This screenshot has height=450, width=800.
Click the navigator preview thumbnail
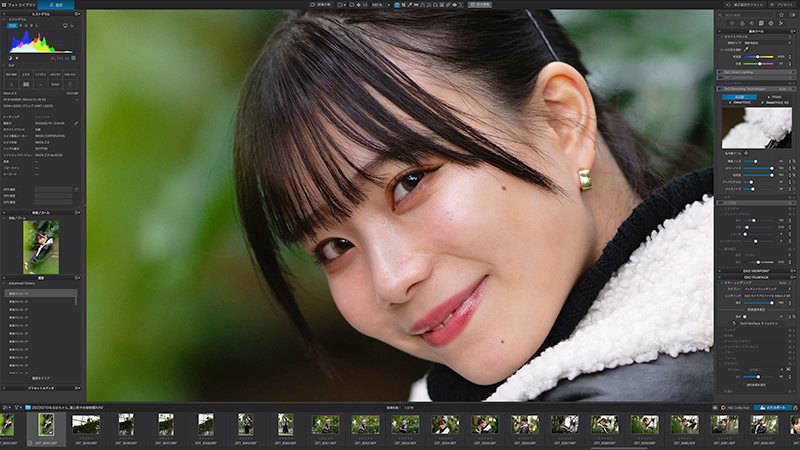41,247
